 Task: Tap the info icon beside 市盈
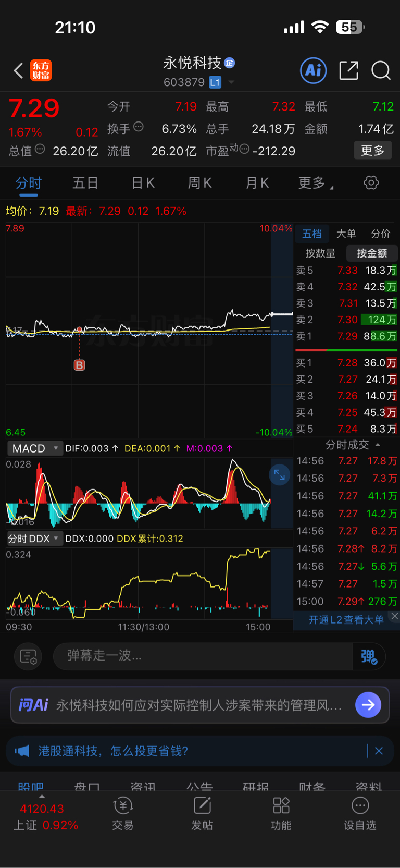pyautogui.click(x=244, y=149)
